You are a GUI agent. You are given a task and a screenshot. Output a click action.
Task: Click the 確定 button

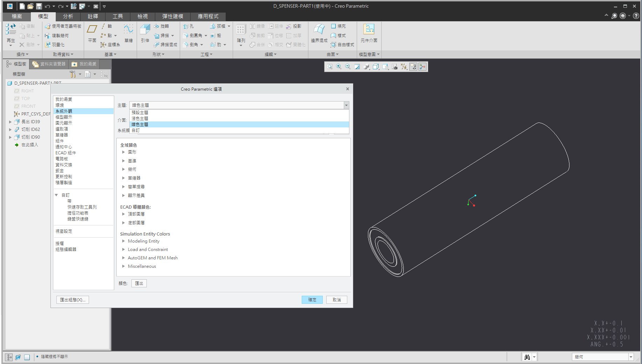pyautogui.click(x=312, y=300)
